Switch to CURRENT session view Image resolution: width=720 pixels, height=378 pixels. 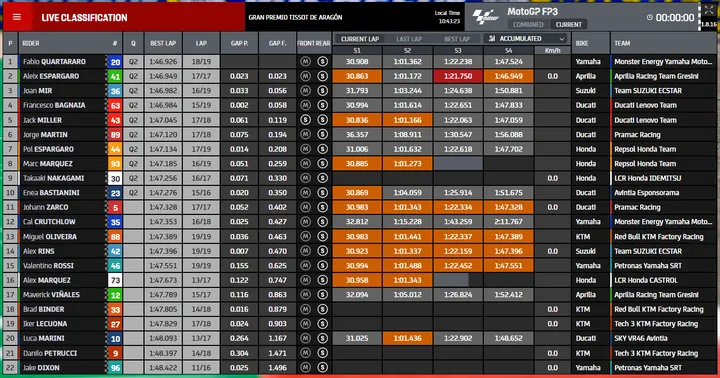pyautogui.click(x=568, y=25)
